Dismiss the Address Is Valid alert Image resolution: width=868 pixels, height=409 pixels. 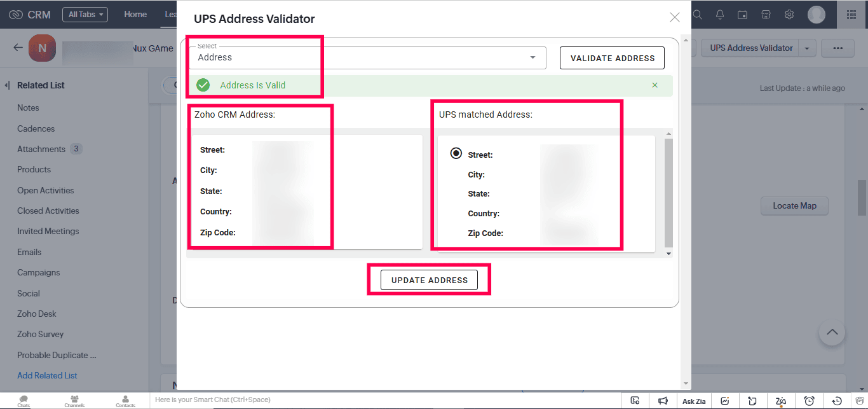(x=655, y=85)
